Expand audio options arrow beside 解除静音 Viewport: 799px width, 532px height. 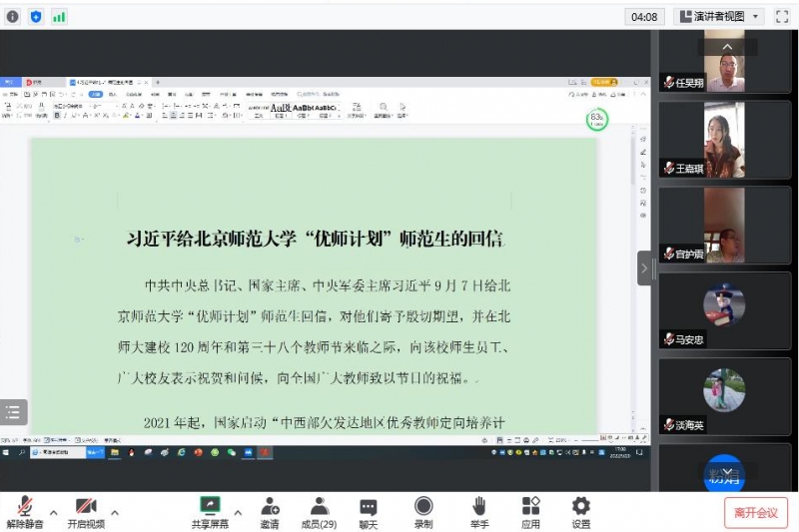click(54, 512)
